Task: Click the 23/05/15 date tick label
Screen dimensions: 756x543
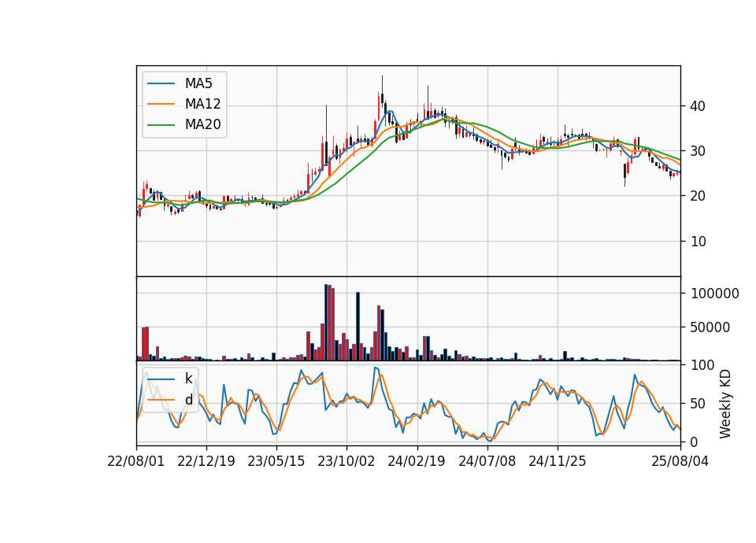Action: [x=276, y=461]
